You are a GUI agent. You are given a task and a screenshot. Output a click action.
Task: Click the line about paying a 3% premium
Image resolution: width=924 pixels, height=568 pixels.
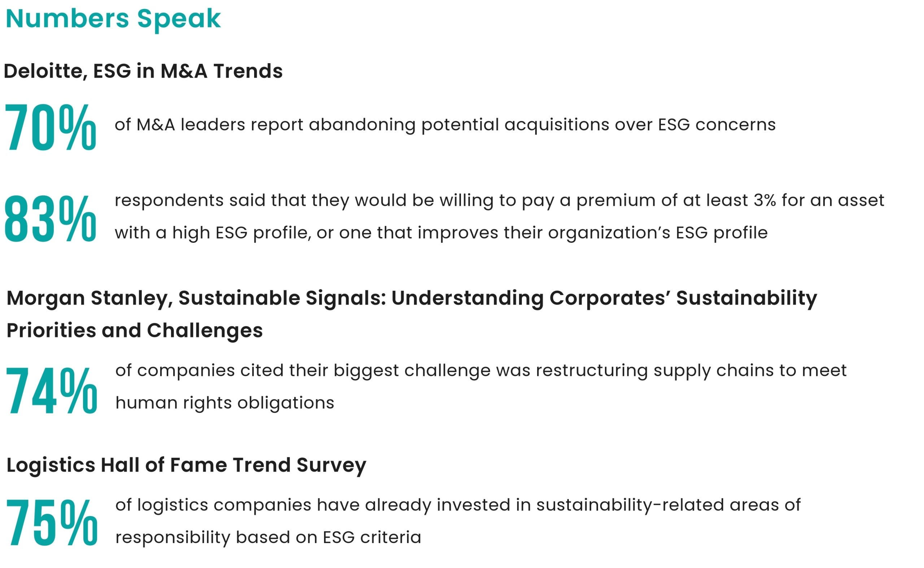[x=500, y=201]
